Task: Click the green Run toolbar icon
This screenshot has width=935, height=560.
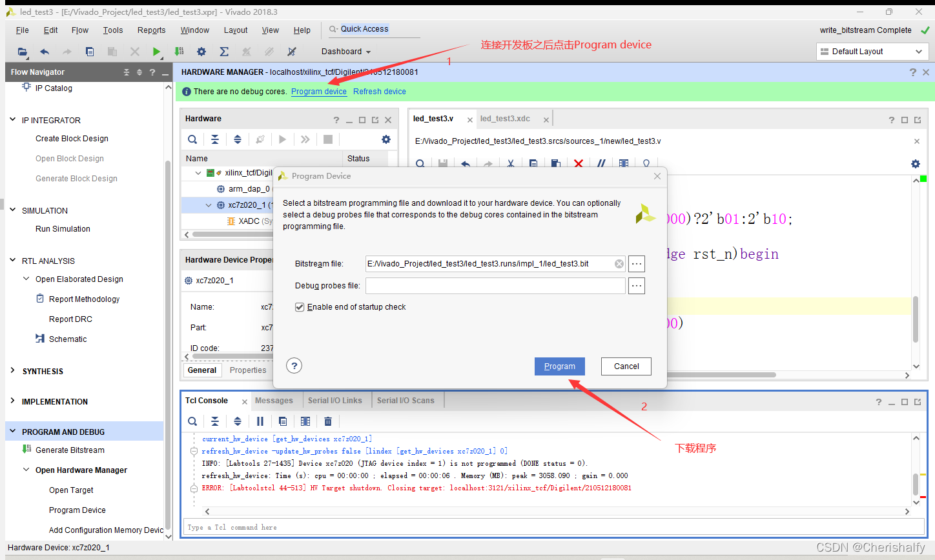Action: [x=156, y=52]
